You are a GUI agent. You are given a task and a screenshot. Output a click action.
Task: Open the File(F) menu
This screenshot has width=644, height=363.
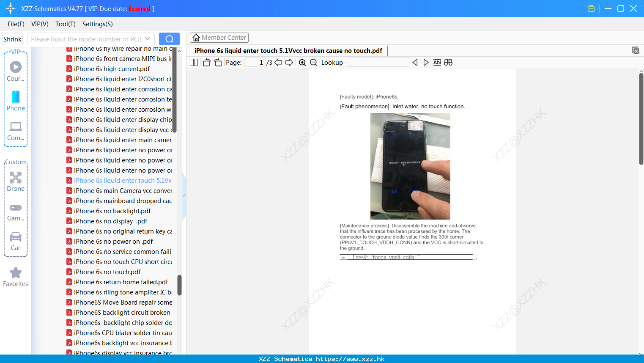point(16,24)
